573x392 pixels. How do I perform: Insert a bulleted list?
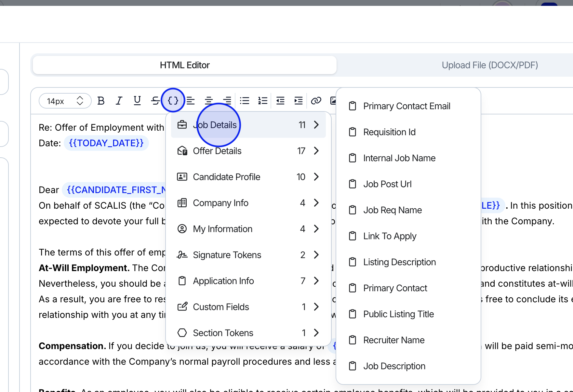point(245,101)
